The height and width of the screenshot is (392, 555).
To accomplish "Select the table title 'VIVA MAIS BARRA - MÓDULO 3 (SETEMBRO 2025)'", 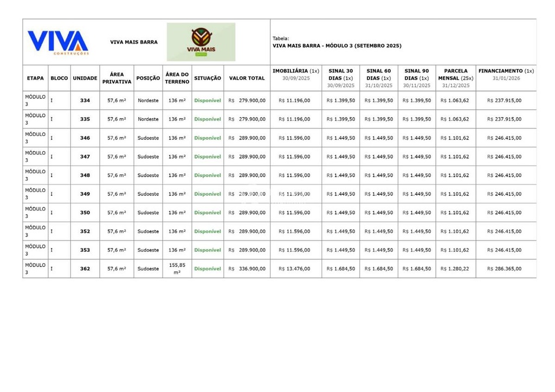I will pyautogui.click(x=337, y=45).
